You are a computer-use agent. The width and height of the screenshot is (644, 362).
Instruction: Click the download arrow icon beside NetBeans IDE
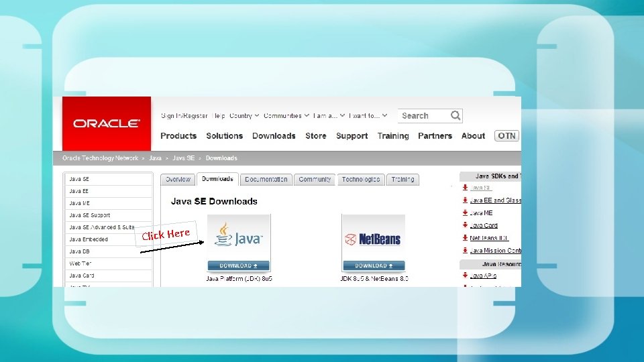(465, 238)
